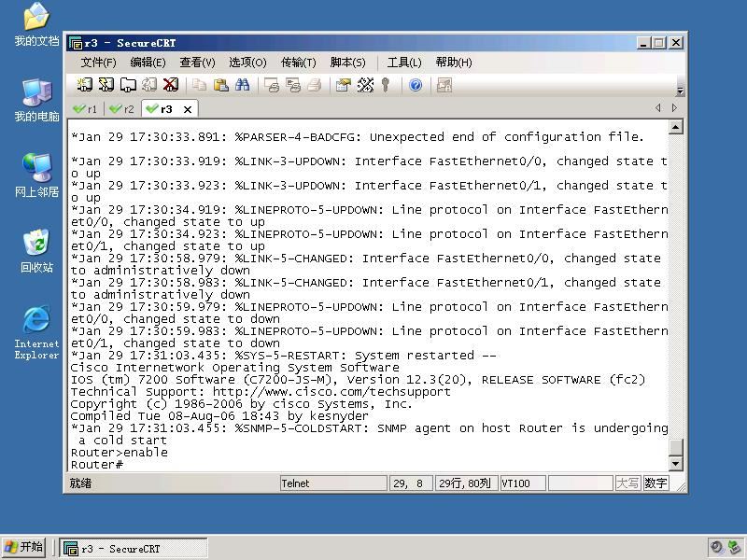Click the VT100 status bar entry
The height and width of the screenshot is (560, 747).
(x=523, y=483)
